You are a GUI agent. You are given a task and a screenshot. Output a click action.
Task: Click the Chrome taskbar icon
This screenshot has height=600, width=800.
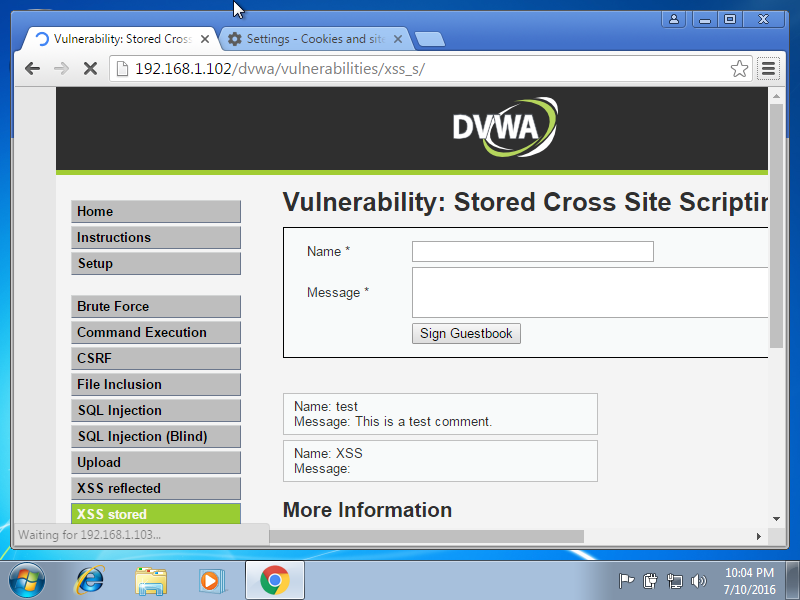tap(274, 580)
